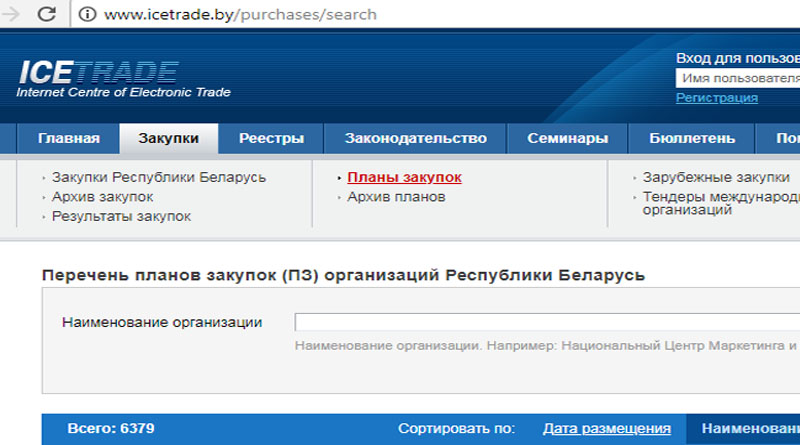
Task: Reload the page with refresh icon
Action: [x=47, y=14]
